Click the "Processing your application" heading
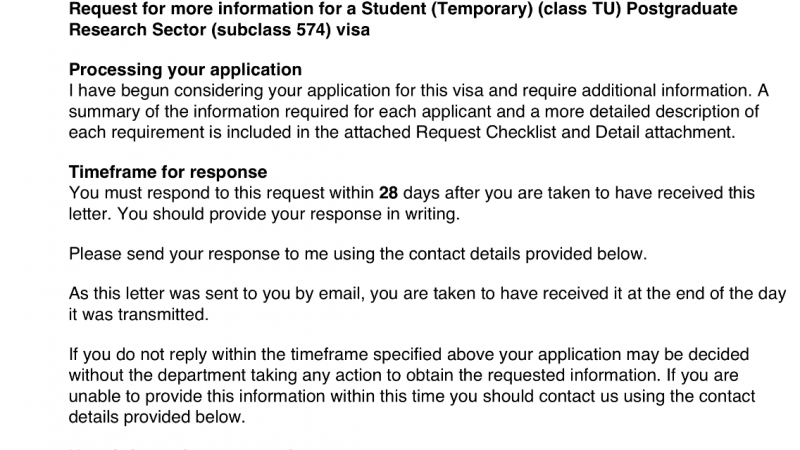This screenshot has width=800, height=450. click(x=185, y=71)
